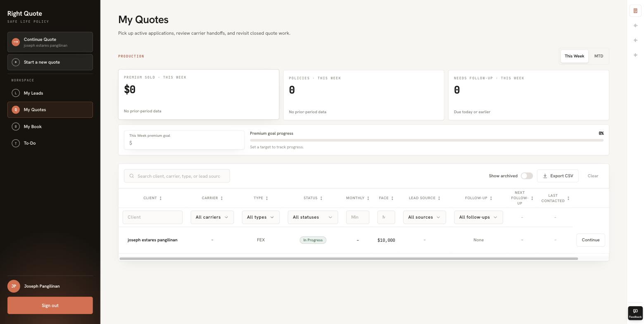The width and height of the screenshot is (644, 324).
Task: Select the In Progress status badge
Action: click(x=313, y=240)
